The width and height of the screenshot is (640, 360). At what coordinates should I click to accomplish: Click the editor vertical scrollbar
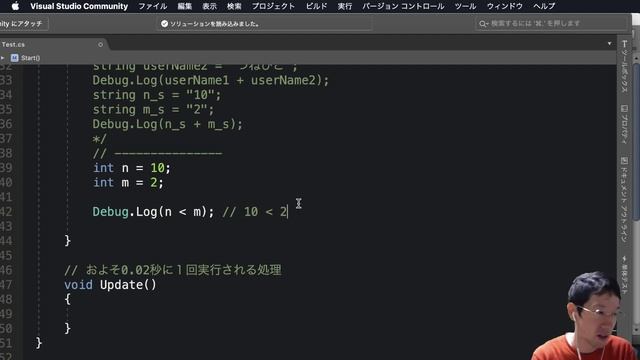[636, 143]
